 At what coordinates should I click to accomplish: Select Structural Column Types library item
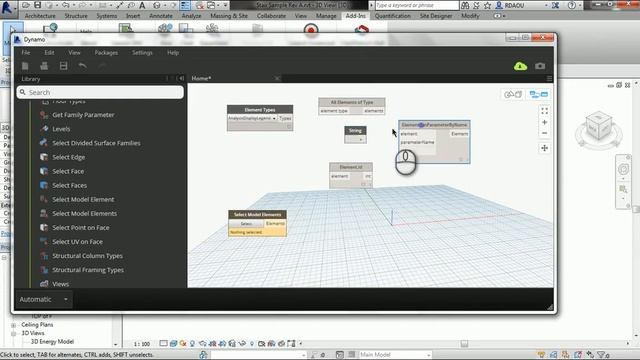(87, 256)
